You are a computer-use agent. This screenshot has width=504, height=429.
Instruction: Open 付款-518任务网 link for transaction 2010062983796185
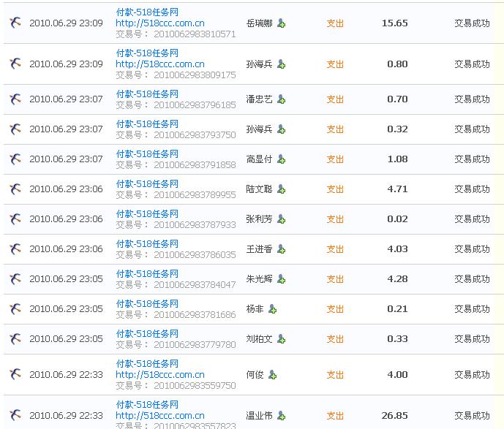[x=147, y=94]
